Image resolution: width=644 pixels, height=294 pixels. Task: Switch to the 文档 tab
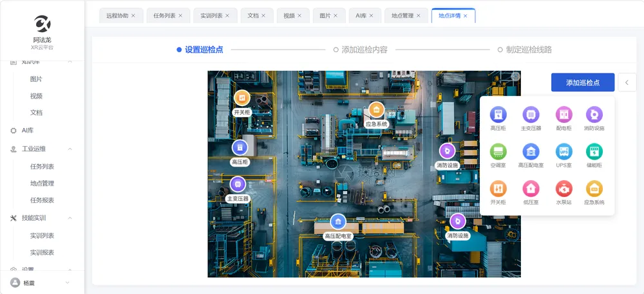[x=257, y=15]
